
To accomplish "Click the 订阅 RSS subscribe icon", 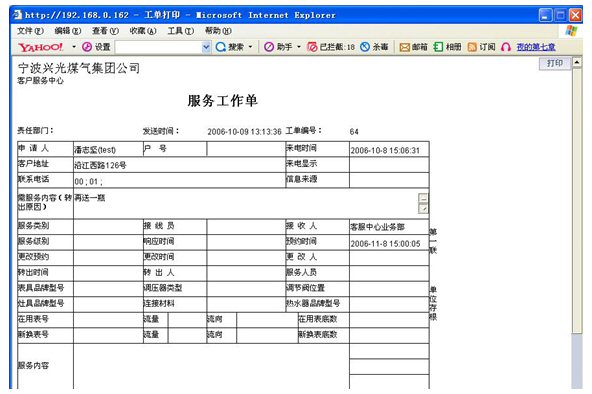I will (472, 47).
